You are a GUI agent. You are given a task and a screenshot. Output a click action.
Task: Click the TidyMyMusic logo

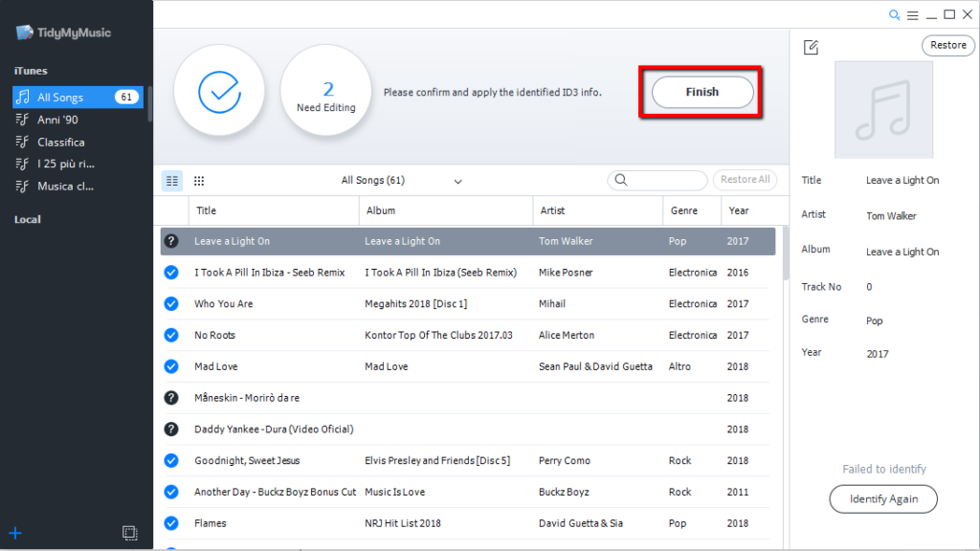coord(63,33)
